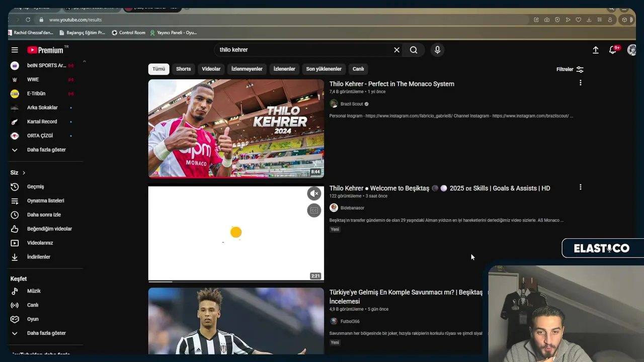Open Thilo Kehrer Monaco 2024 thumbnail
The image size is (644, 362).
(236, 128)
